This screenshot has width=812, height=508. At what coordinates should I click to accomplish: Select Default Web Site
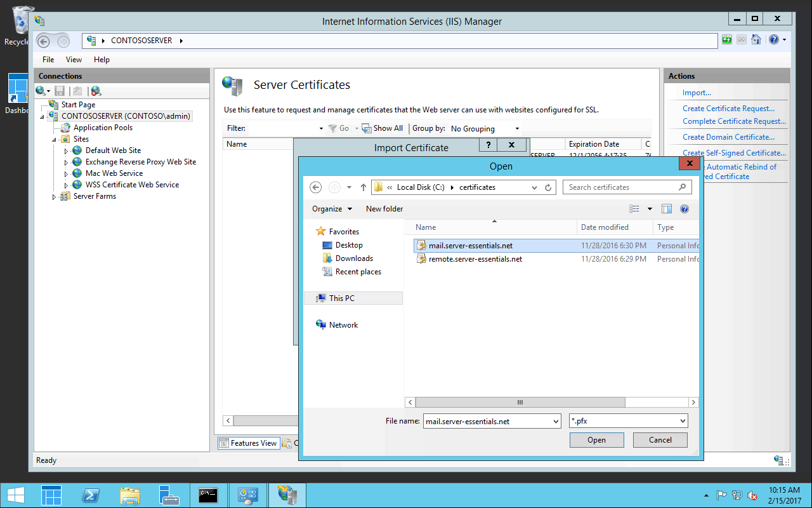click(113, 150)
